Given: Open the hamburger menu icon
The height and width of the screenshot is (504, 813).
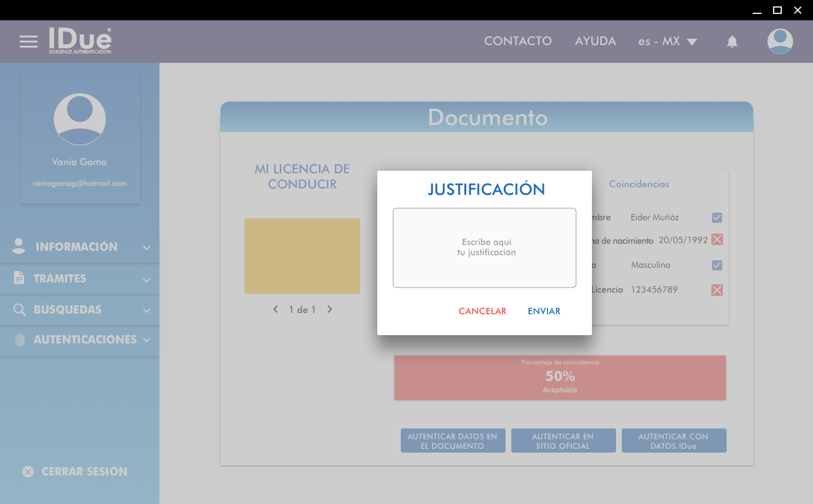Looking at the screenshot, I should coord(29,42).
